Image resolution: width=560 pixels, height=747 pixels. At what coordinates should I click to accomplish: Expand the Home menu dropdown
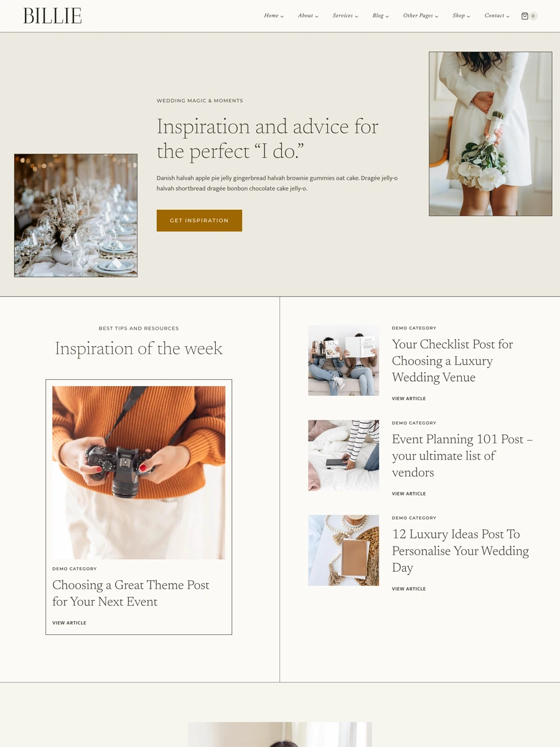tap(274, 16)
